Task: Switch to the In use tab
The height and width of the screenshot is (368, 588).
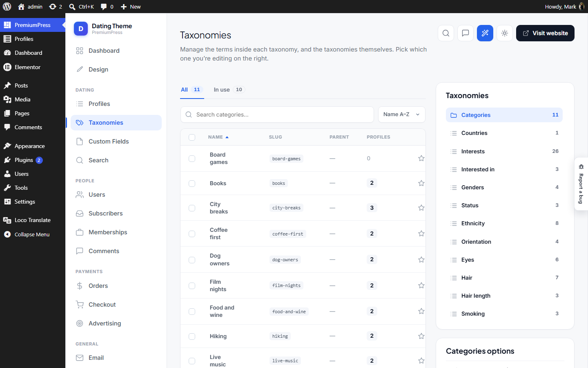Action: coord(229,90)
